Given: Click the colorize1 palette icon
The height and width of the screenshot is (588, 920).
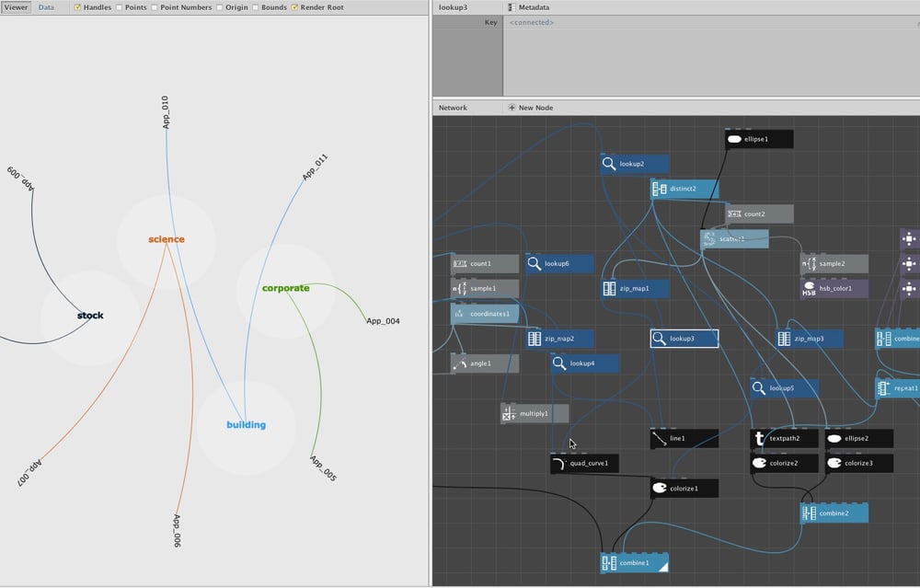Looking at the screenshot, I should tap(660, 489).
